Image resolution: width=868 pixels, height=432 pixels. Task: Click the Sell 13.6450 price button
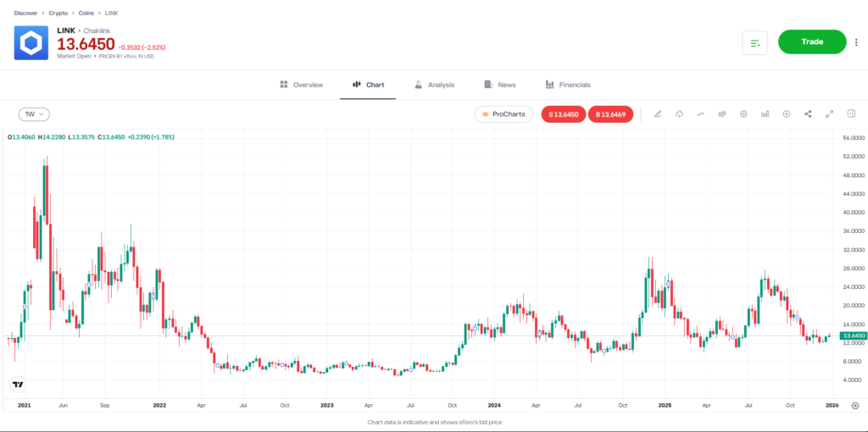[x=564, y=114]
